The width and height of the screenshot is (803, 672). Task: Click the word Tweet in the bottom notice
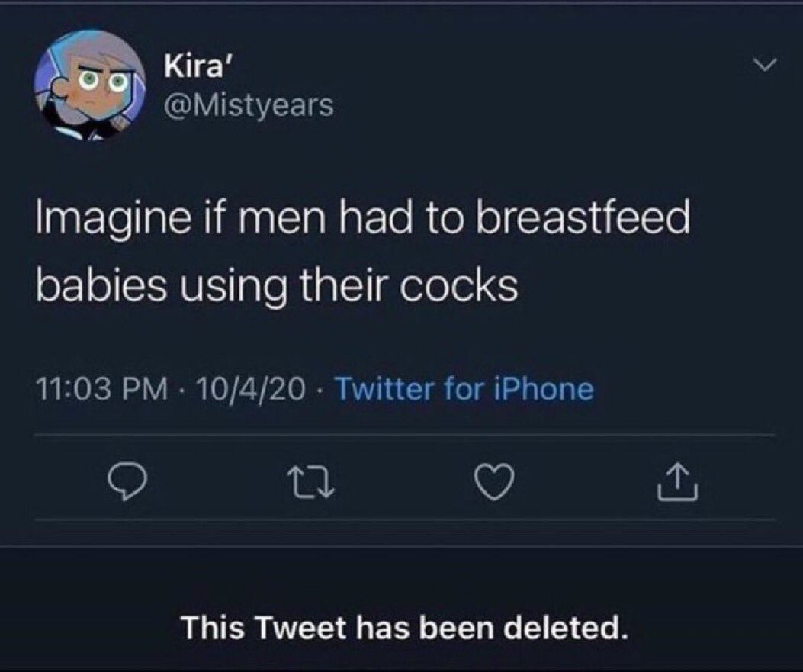(300, 628)
